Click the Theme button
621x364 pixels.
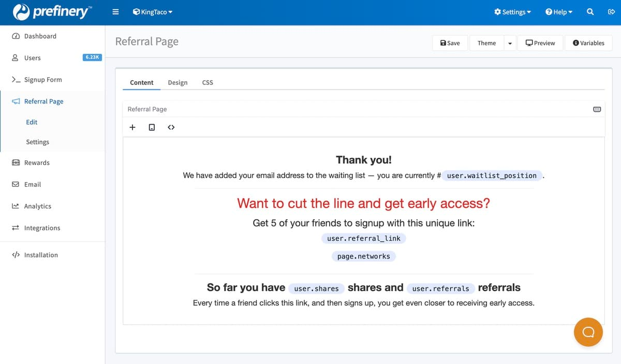(486, 43)
